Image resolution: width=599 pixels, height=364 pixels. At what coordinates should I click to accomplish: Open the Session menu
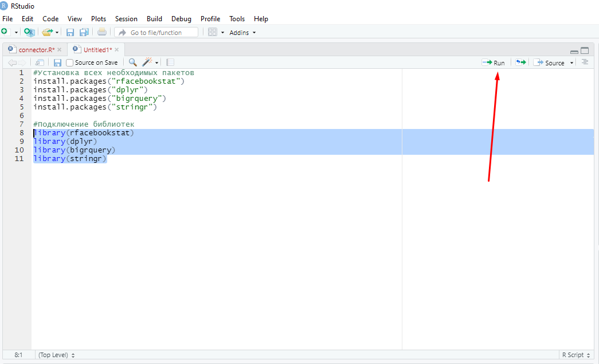pyautogui.click(x=126, y=19)
